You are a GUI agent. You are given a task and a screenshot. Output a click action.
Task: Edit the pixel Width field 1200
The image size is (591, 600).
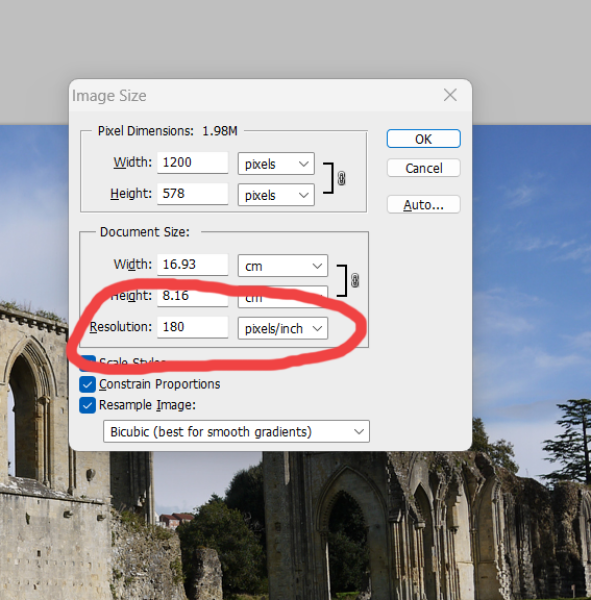(193, 163)
